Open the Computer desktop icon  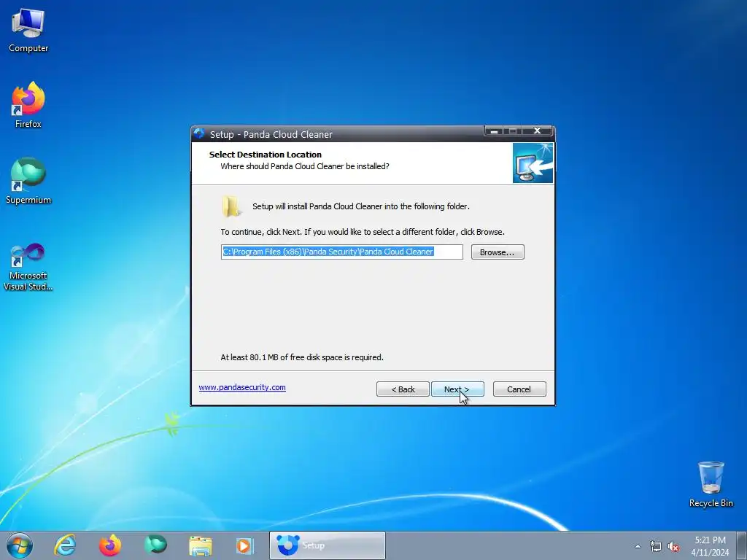(x=28, y=31)
